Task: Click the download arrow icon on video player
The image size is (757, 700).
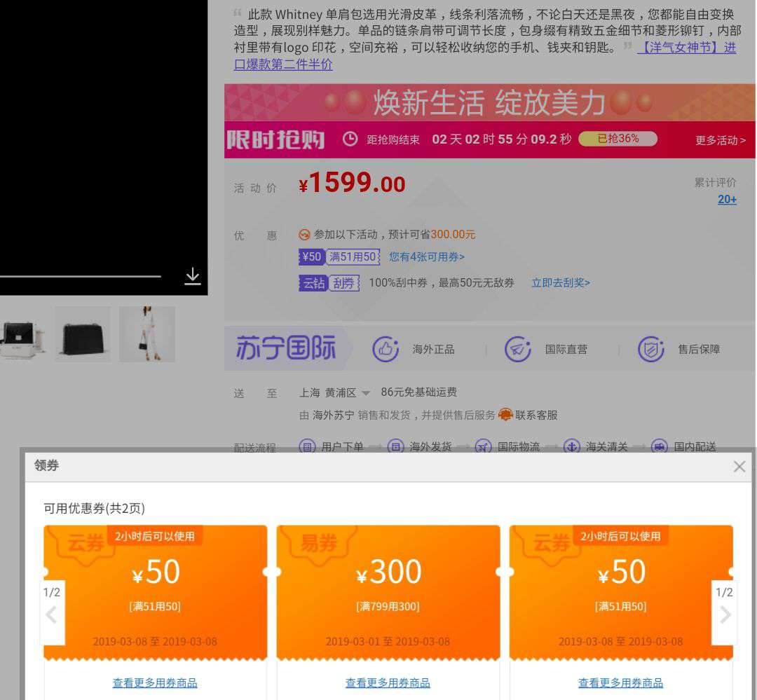Action: point(193,276)
